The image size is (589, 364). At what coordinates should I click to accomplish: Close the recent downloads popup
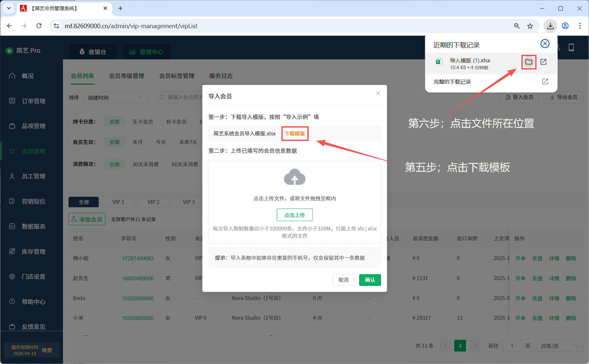click(x=545, y=44)
